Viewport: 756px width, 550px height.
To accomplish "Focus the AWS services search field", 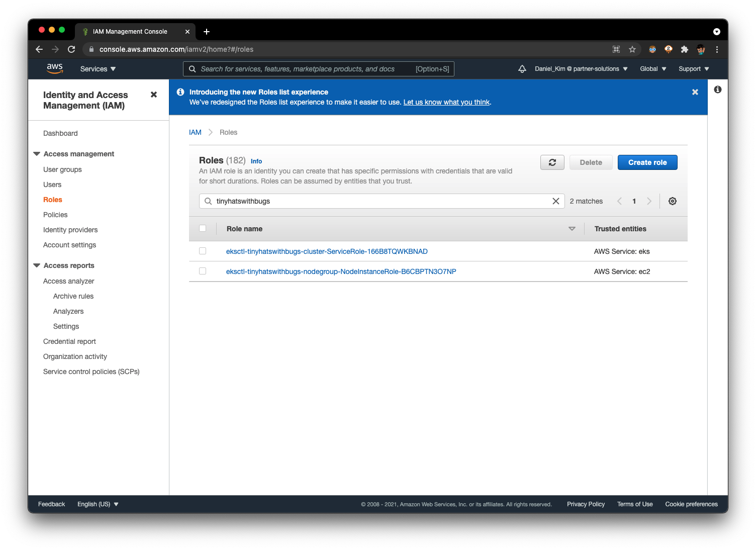I will click(319, 69).
